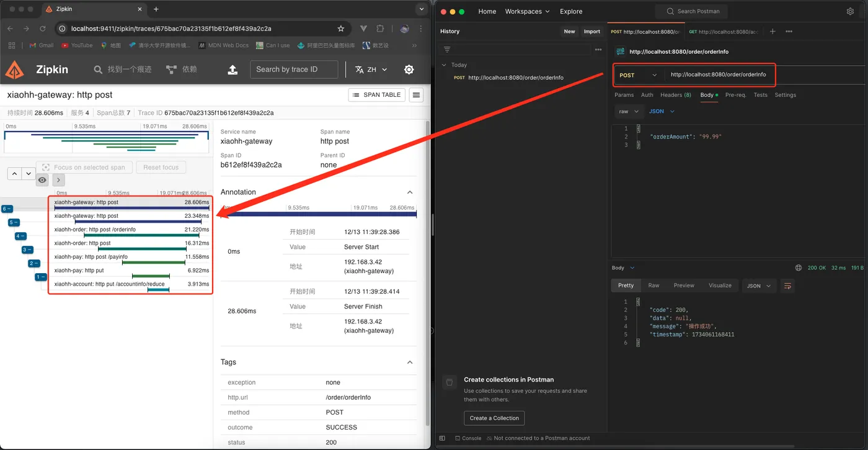Open the history three-dot options menu
The height and width of the screenshot is (450, 868).
pos(598,49)
